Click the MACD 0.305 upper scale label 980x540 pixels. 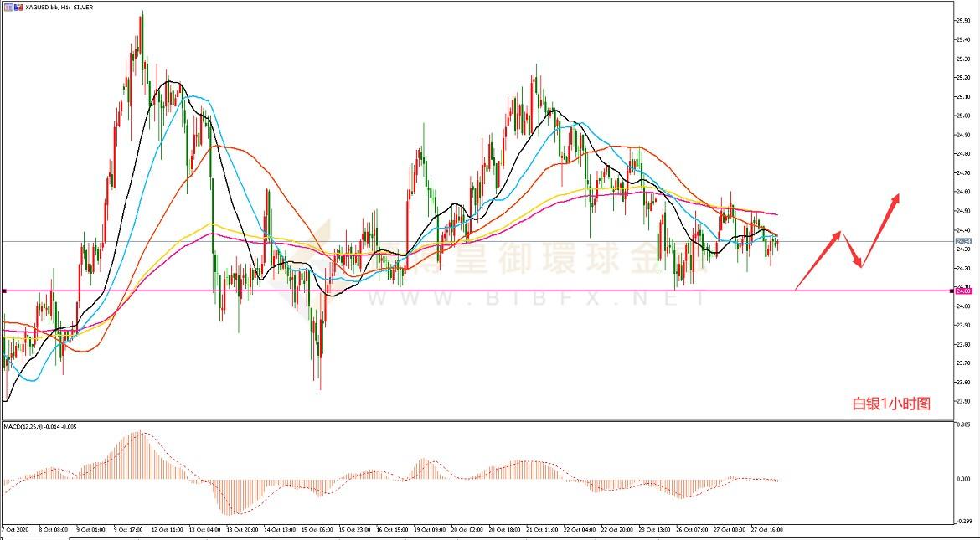(x=965, y=425)
